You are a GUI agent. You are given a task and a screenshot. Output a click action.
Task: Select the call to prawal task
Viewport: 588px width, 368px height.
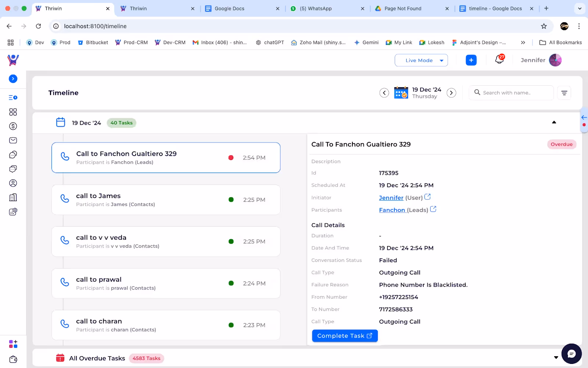click(166, 283)
